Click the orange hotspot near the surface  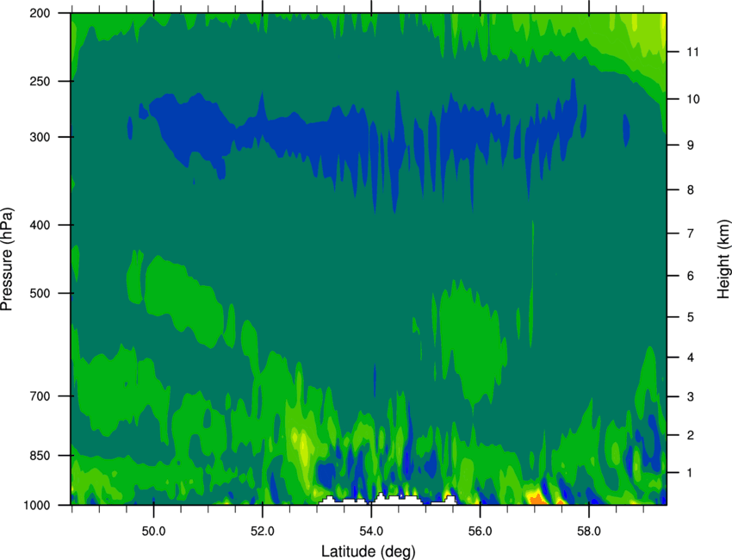click(x=537, y=499)
